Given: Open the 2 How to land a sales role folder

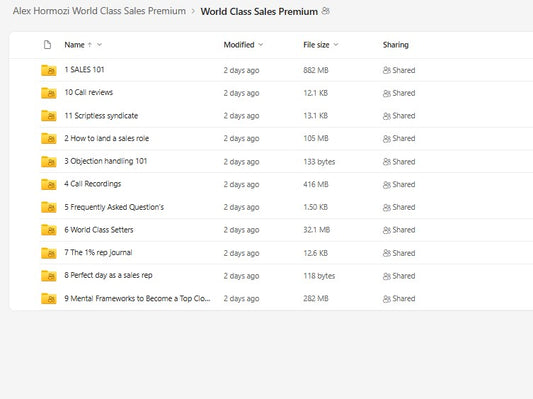Looking at the screenshot, I should pos(107,138).
